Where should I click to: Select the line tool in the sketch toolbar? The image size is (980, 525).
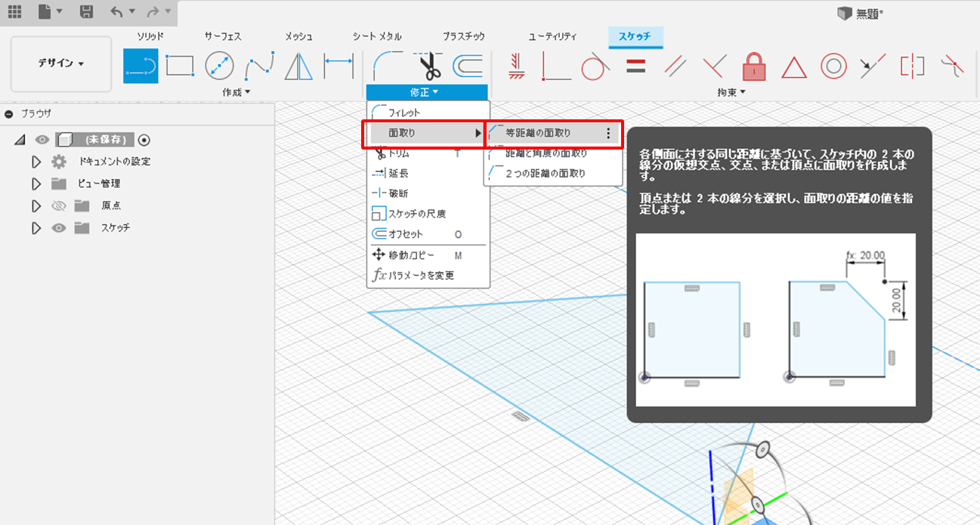click(x=140, y=66)
